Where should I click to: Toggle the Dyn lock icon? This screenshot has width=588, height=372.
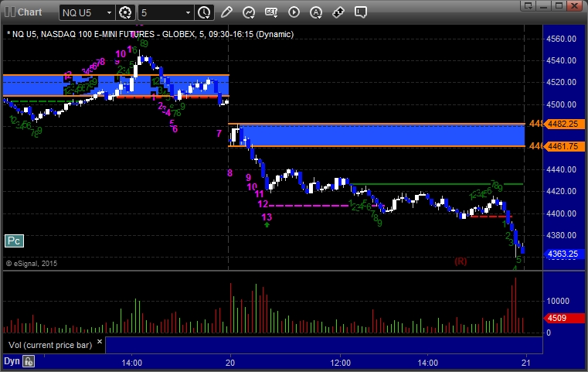point(29,361)
